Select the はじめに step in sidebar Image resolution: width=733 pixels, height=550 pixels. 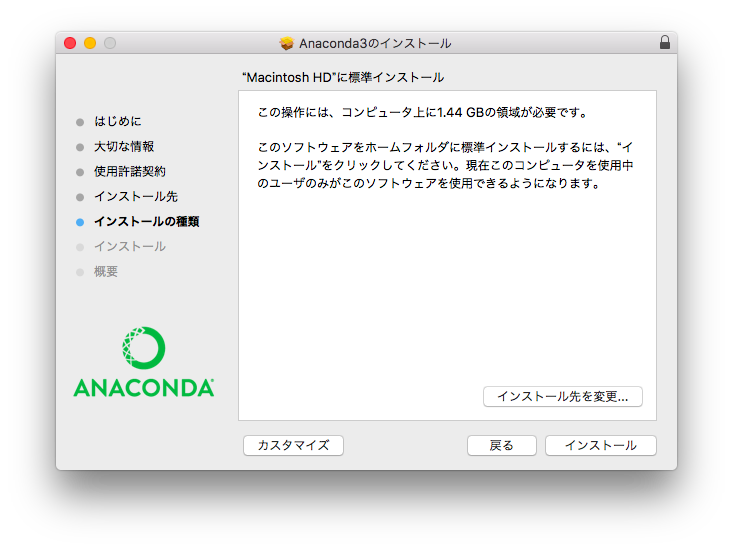tap(118, 121)
